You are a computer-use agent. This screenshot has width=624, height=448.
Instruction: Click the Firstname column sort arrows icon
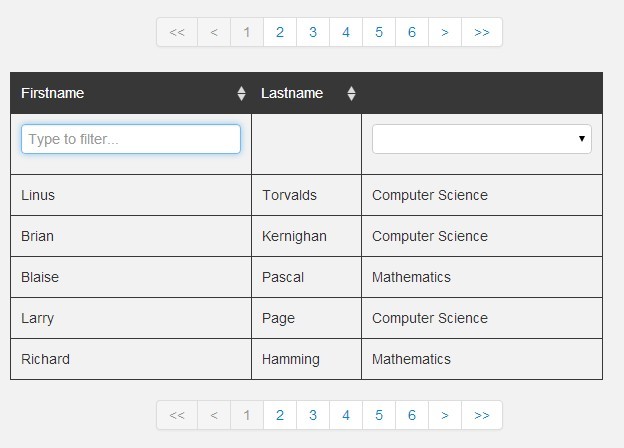[241, 93]
